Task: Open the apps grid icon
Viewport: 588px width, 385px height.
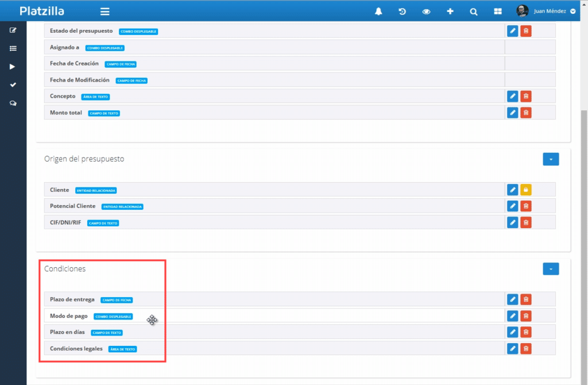Action: (x=498, y=11)
